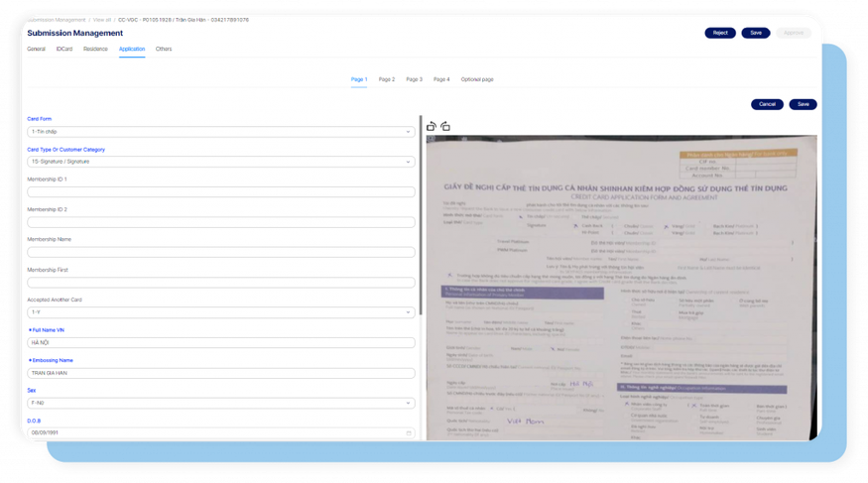Image resolution: width=868 pixels, height=483 pixels.
Task: Open the Card Form dropdown
Action: [x=221, y=132]
